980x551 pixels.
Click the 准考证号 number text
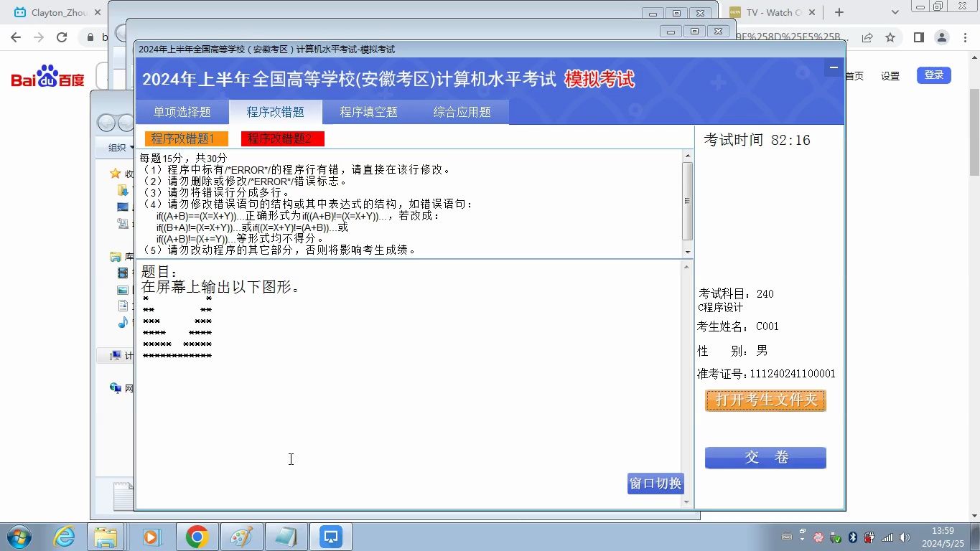pyautogui.click(x=793, y=374)
